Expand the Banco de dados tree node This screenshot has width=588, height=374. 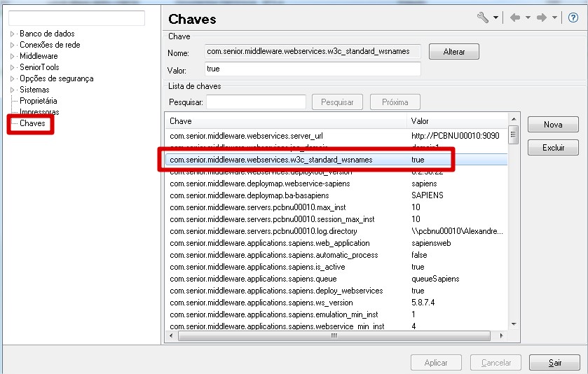click(12, 34)
